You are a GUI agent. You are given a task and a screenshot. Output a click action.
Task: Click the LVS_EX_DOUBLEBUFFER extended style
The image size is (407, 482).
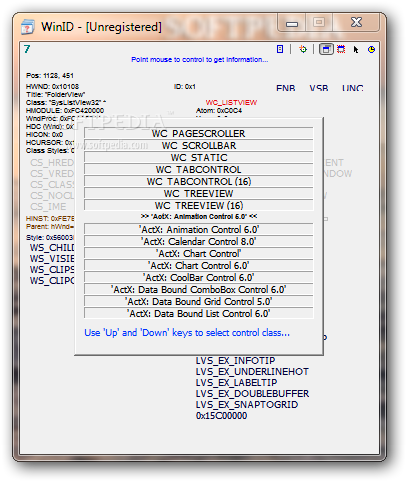point(252,394)
